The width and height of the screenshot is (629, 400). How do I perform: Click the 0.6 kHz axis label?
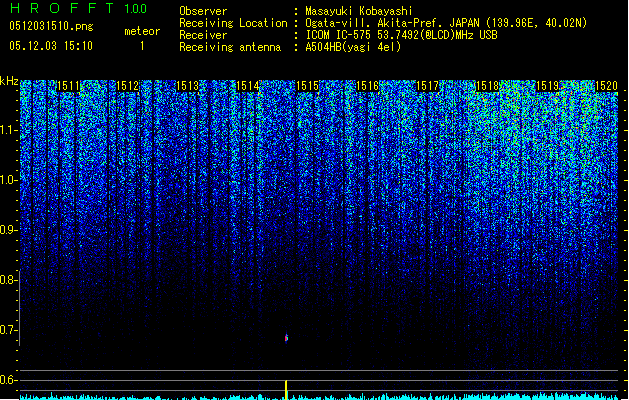8,380
